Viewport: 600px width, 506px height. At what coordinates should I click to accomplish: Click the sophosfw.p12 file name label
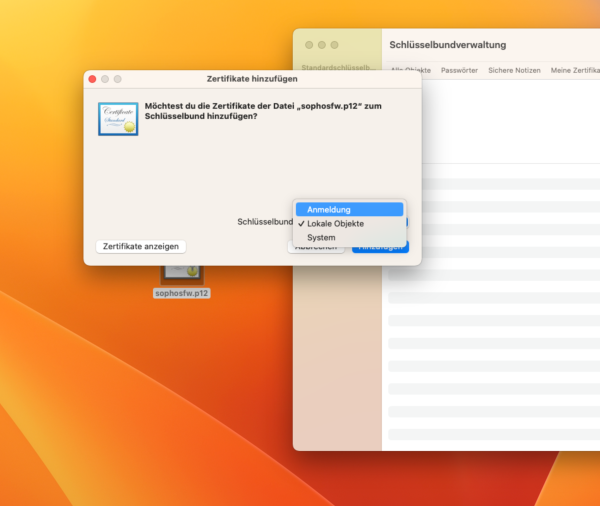coord(181,294)
